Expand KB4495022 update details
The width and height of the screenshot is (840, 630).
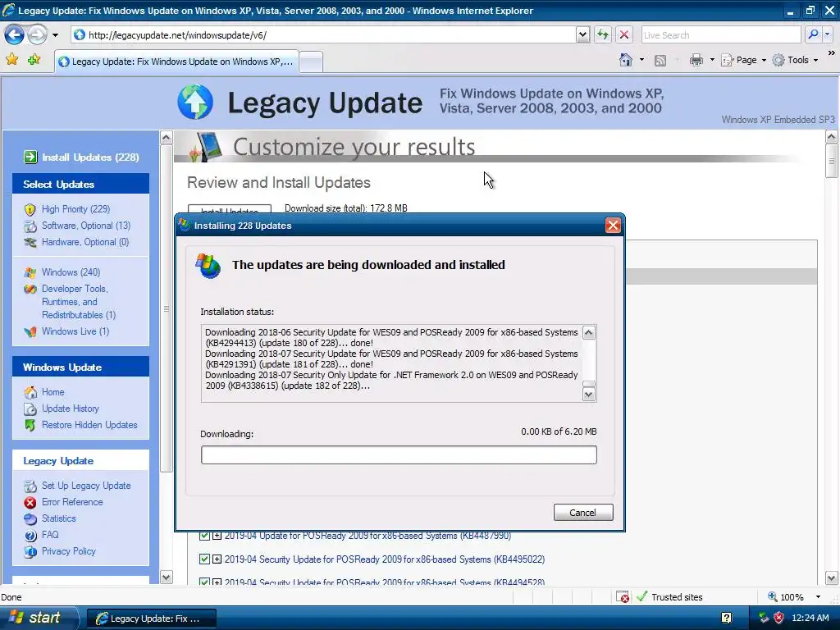(x=217, y=559)
